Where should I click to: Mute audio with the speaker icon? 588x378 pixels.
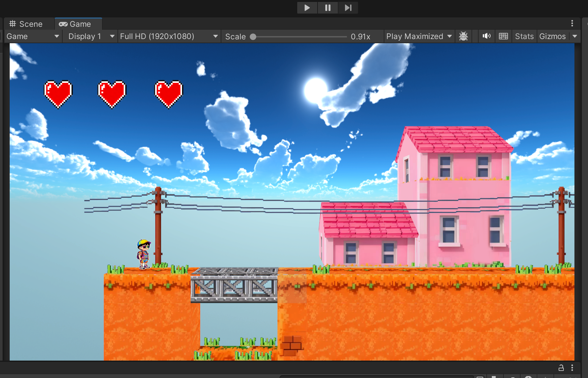(486, 36)
